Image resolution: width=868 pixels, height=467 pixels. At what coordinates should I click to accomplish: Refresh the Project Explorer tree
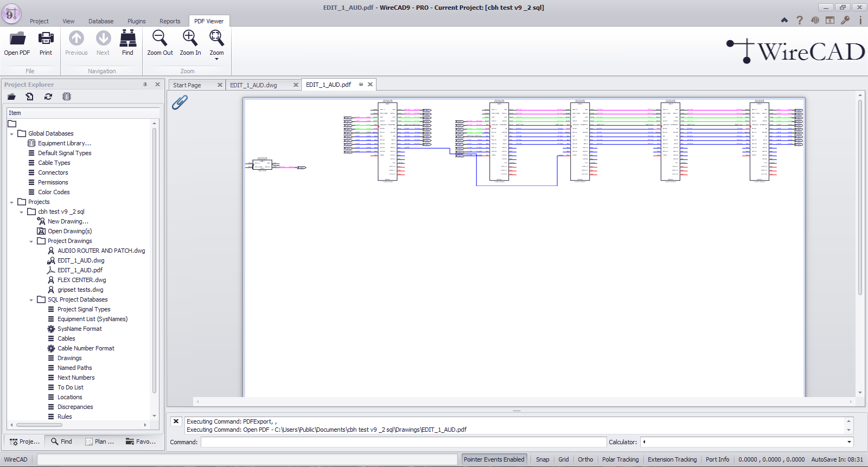48,97
